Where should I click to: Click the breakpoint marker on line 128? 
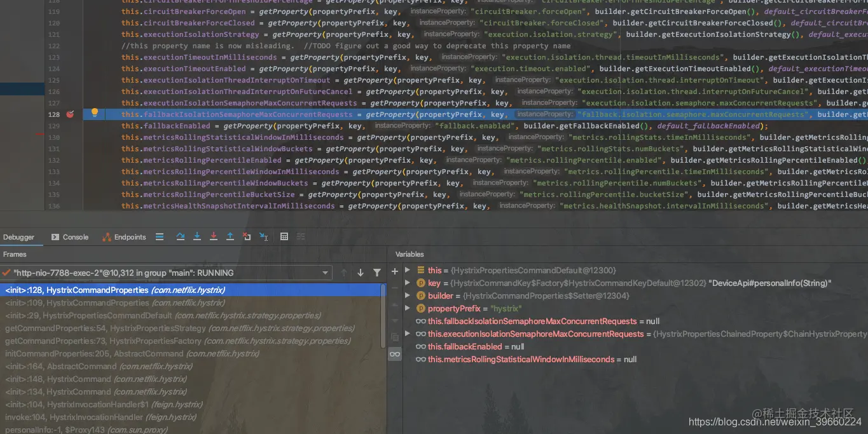click(70, 114)
